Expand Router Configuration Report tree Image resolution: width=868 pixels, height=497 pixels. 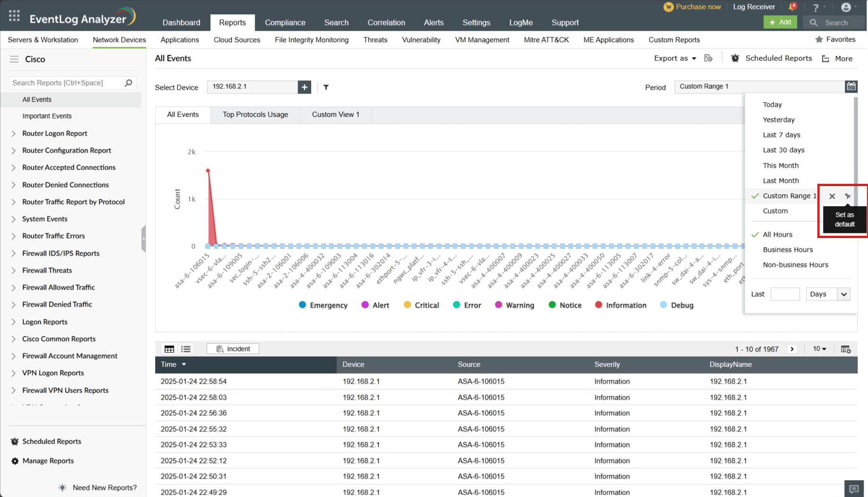[13, 151]
